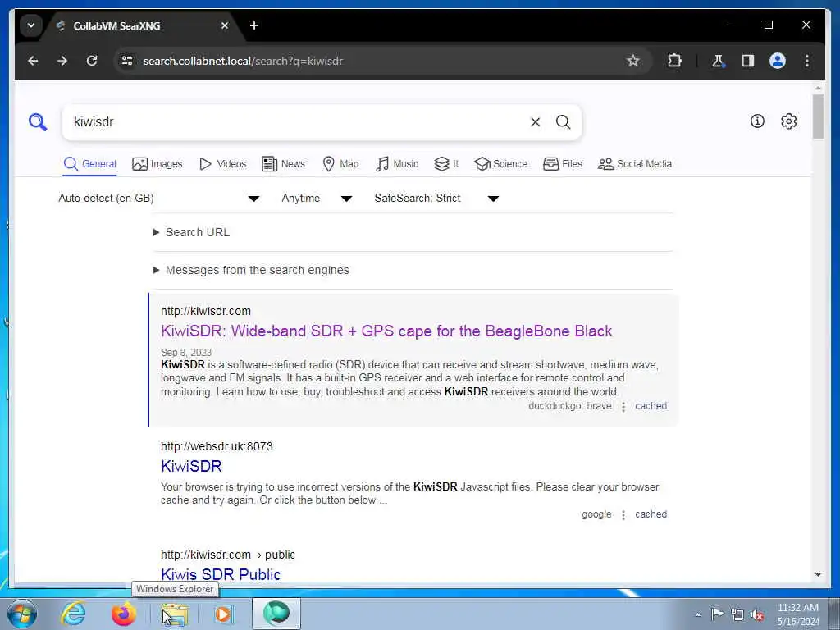The height and width of the screenshot is (630, 840).
Task: Open the Chrome three-dot menu
Action: [807, 61]
